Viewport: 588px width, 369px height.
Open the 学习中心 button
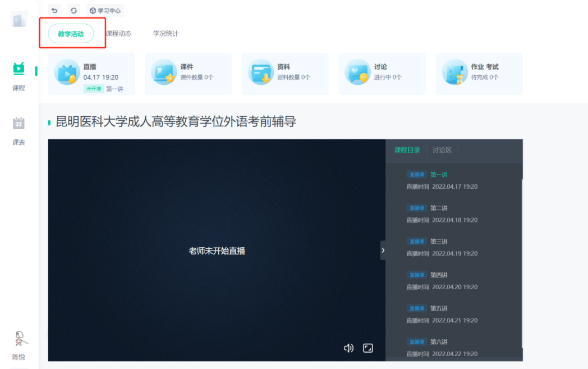click(x=105, y=11)
